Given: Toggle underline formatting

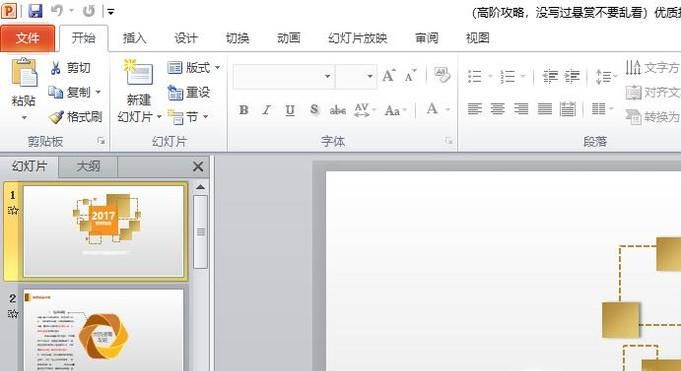Looking at the screenshot, I should (290, 110).
